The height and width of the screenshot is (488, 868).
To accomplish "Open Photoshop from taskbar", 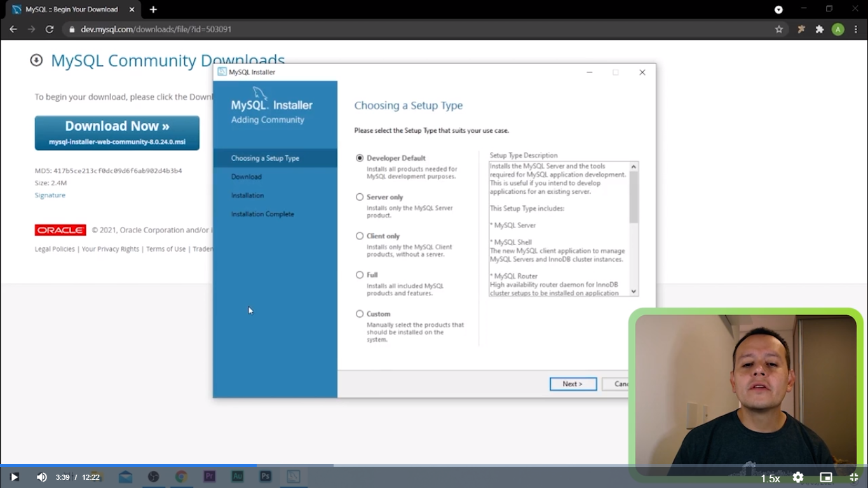I will coord(266,476).
